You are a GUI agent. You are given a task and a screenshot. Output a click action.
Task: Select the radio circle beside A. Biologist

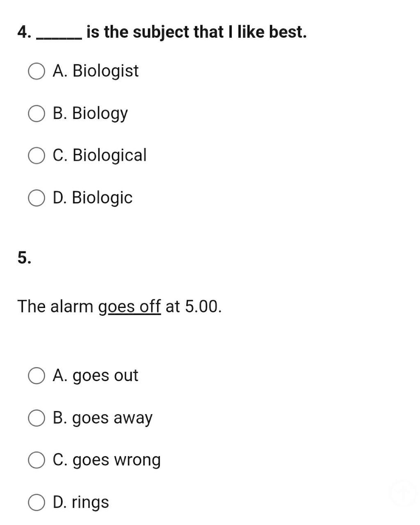click(x=37, y=71)
